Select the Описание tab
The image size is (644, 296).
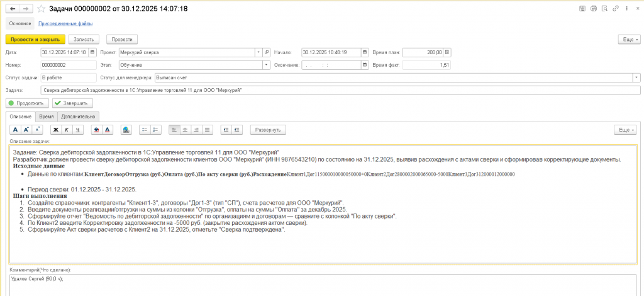click(21, 117)
